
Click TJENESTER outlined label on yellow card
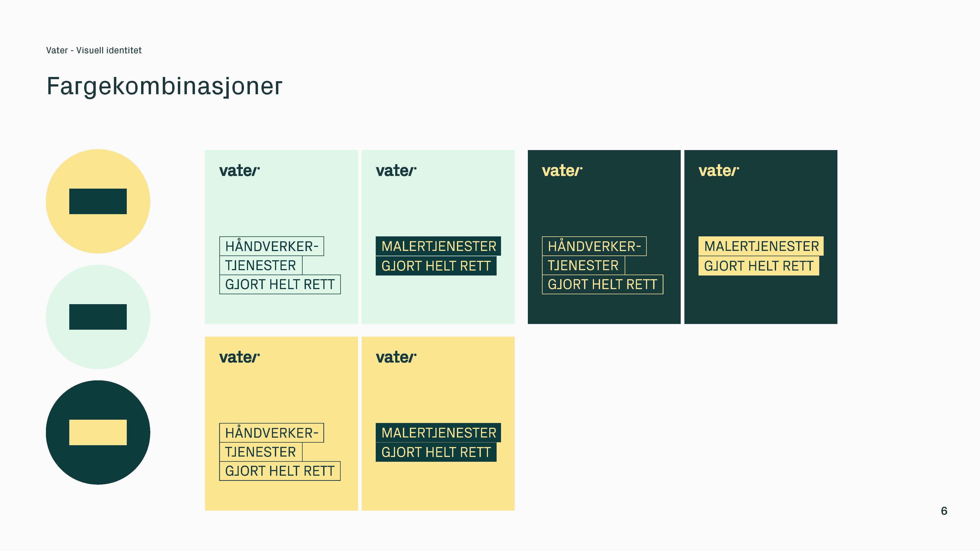point(261,452)
